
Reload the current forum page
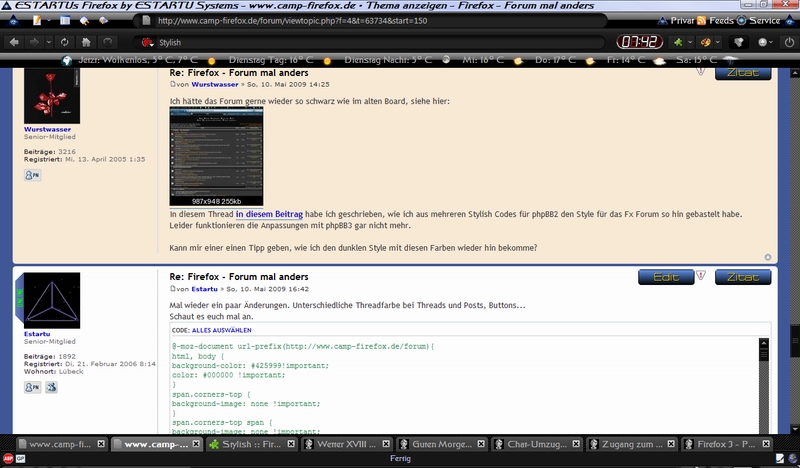(64, 42)
